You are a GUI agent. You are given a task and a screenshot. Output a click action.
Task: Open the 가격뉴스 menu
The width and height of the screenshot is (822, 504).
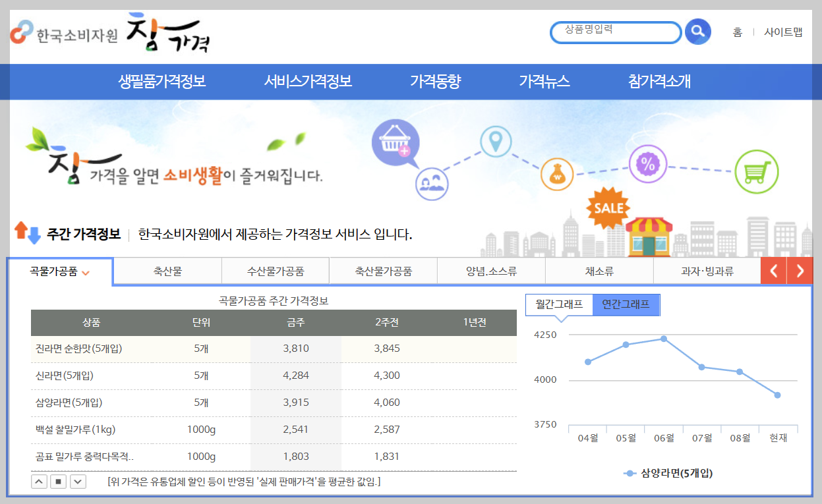[x=544, y=82]
